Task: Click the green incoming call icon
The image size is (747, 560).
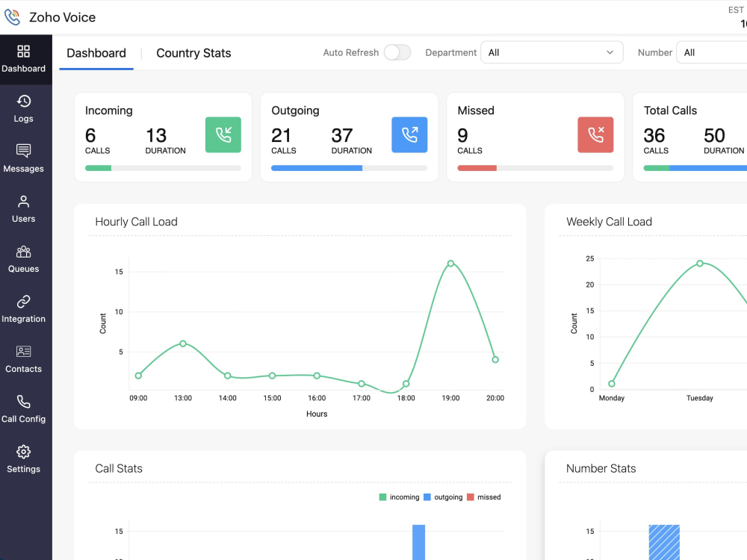Action: pos(223,134)
